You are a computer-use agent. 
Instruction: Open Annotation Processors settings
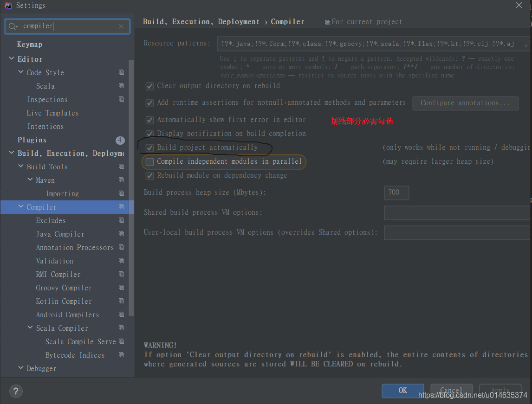click(x=75, y=248)
